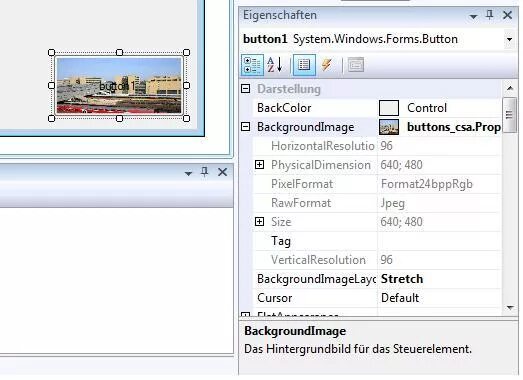Close the Eigenschaften panel
The height and width of the screenshot is (380, 523).
pos(507,15)
